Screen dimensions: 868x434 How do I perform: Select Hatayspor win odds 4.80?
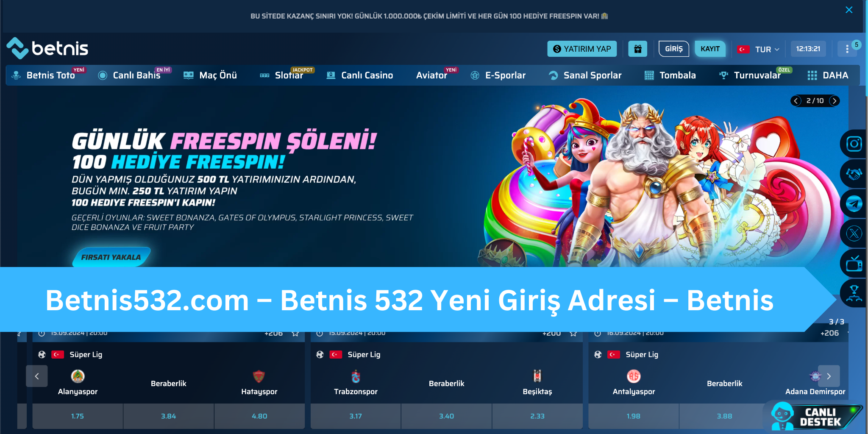259,416
